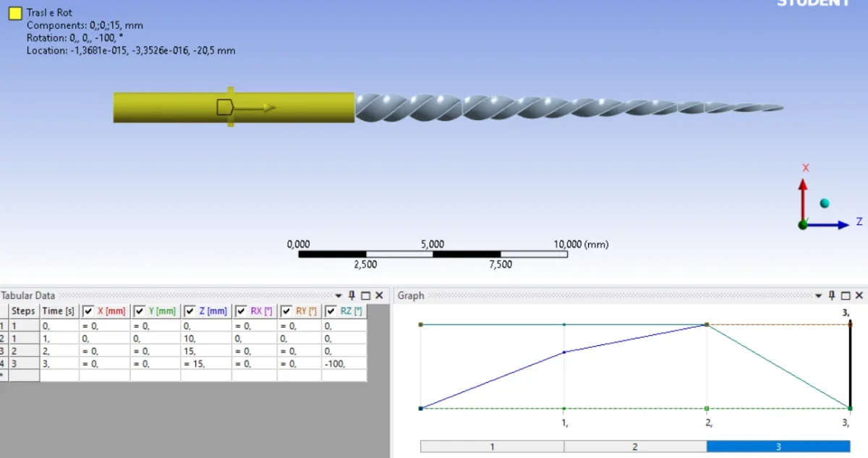Select step 2 in the graph step bar
The width and height of the screenshot is (868, 458).
click(635, 446)
